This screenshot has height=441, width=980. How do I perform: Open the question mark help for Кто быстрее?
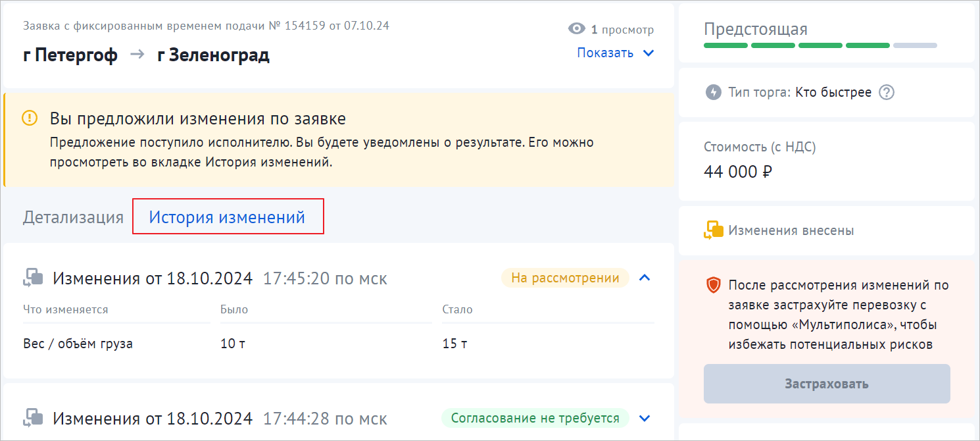tap(887, 92)
